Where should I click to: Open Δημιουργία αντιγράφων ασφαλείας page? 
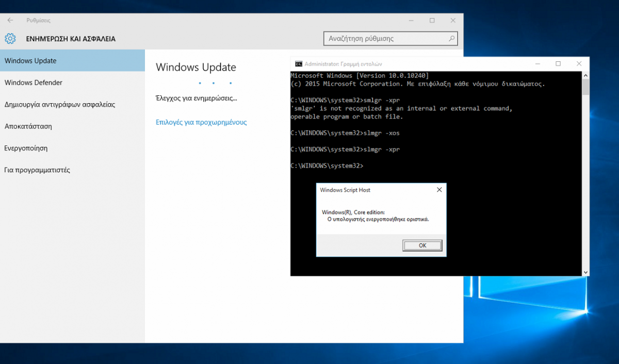(x=72, y=104)
